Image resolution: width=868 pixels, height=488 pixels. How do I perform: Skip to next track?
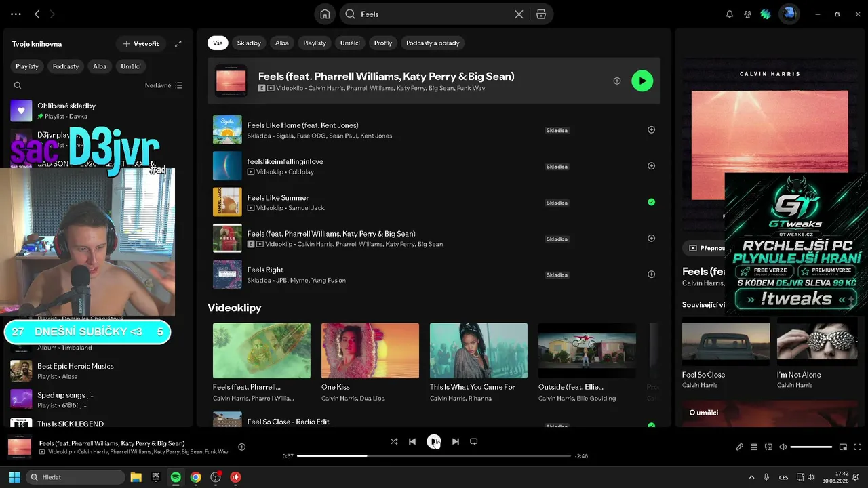(456, 441)
